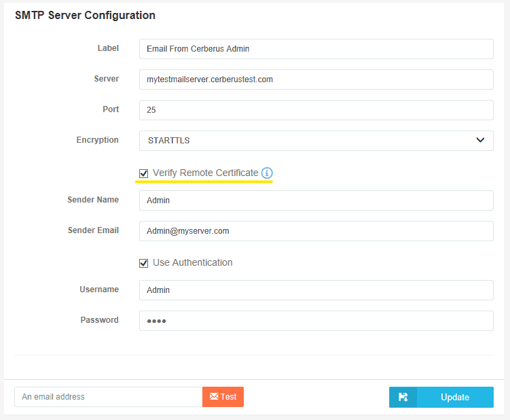Click the 'Server' field label
Screen dimensions: 510x420
(107, 79)
